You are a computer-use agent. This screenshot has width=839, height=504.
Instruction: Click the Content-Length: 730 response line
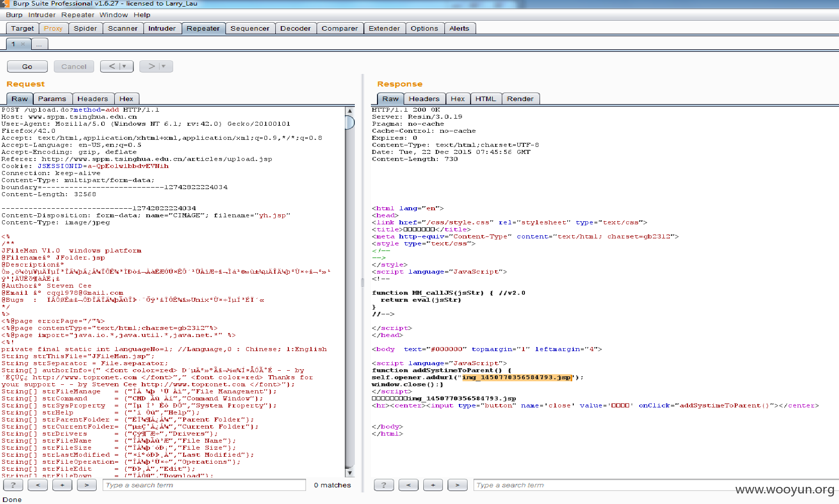click(x=415, y=159)
